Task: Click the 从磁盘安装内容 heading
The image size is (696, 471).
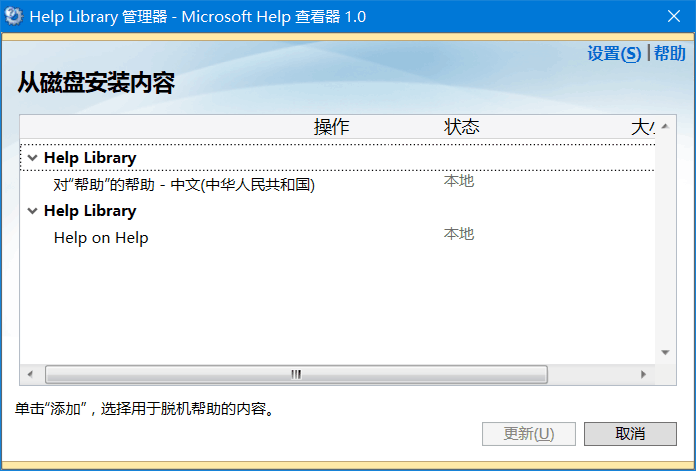Action: [96, 83]
